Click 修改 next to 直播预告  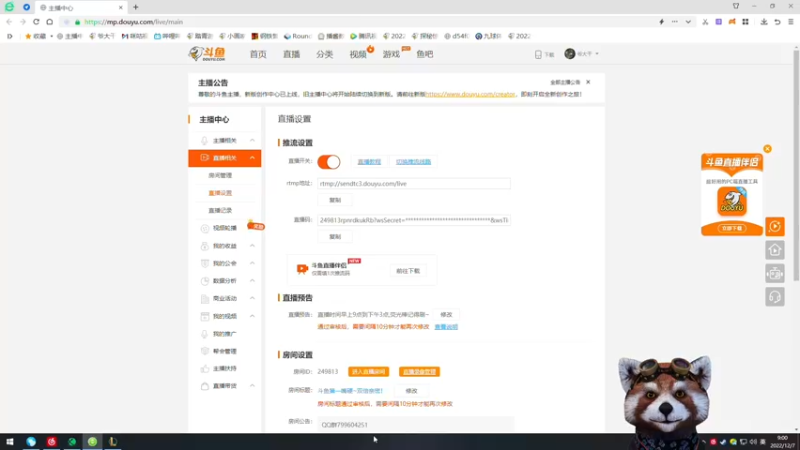point(446,315)
